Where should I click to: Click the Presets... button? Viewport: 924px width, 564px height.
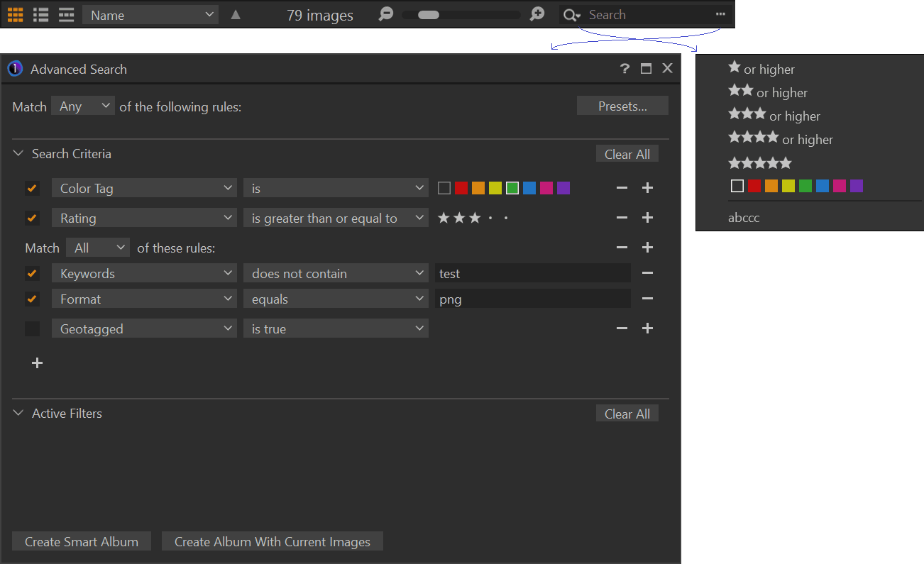coord(622,106)
